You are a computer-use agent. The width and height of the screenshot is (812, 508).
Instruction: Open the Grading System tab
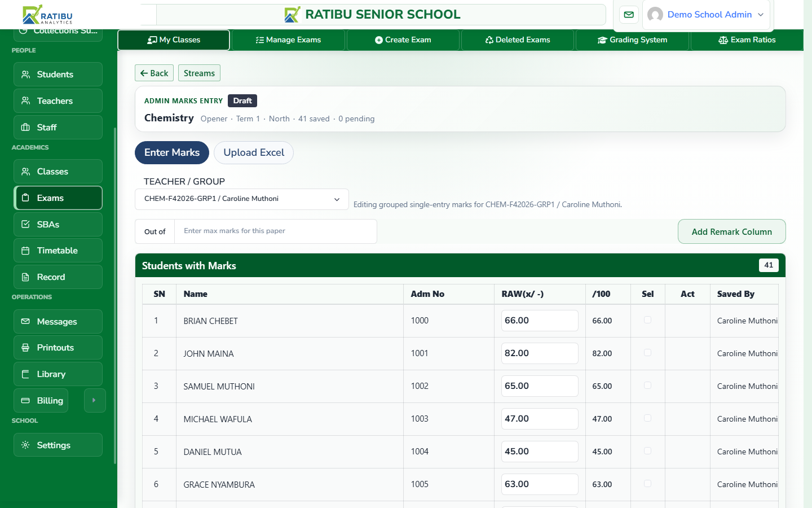pos(632,40)
